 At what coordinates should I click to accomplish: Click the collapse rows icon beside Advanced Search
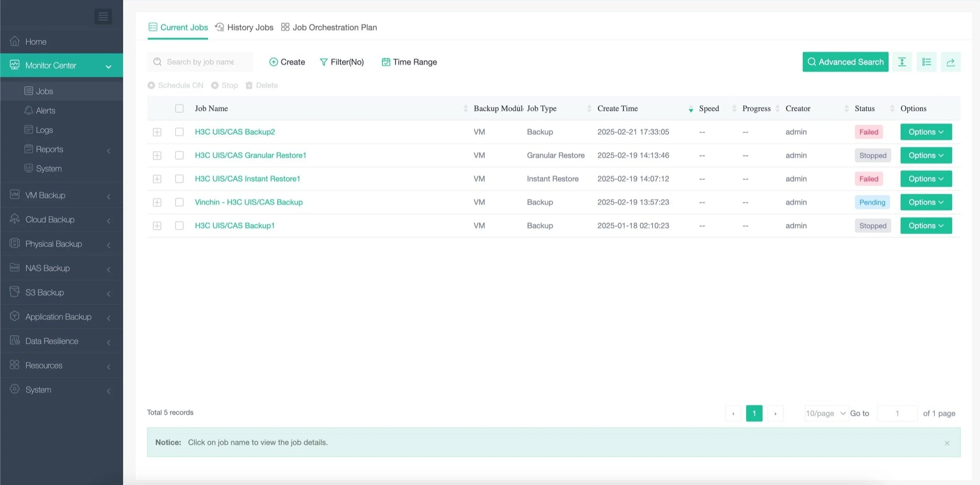coord(902,62)
